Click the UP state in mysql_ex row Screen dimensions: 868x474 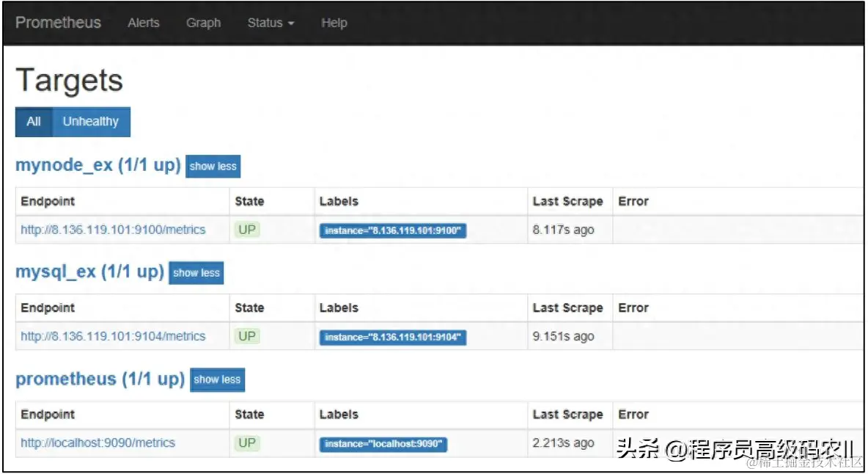coord(247,336)
